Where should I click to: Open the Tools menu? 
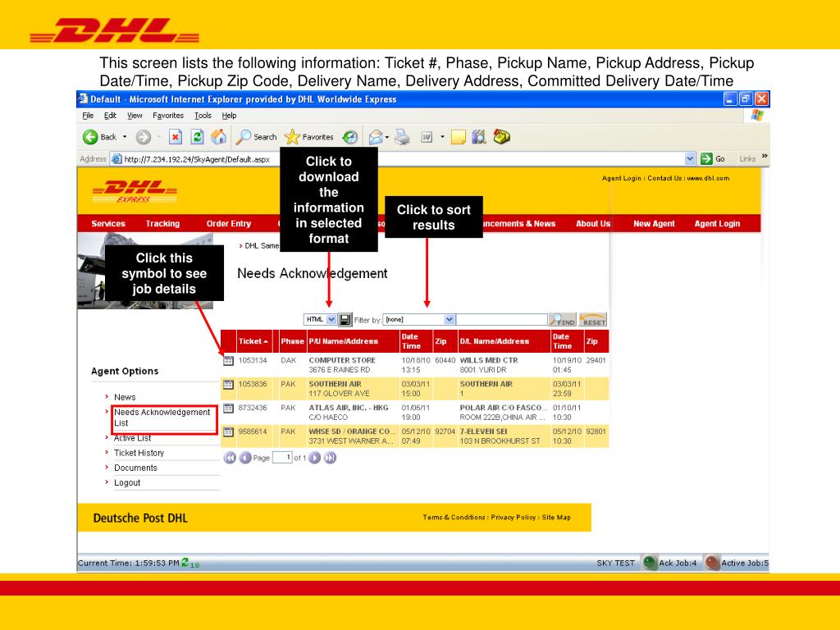tap(203, 116)
